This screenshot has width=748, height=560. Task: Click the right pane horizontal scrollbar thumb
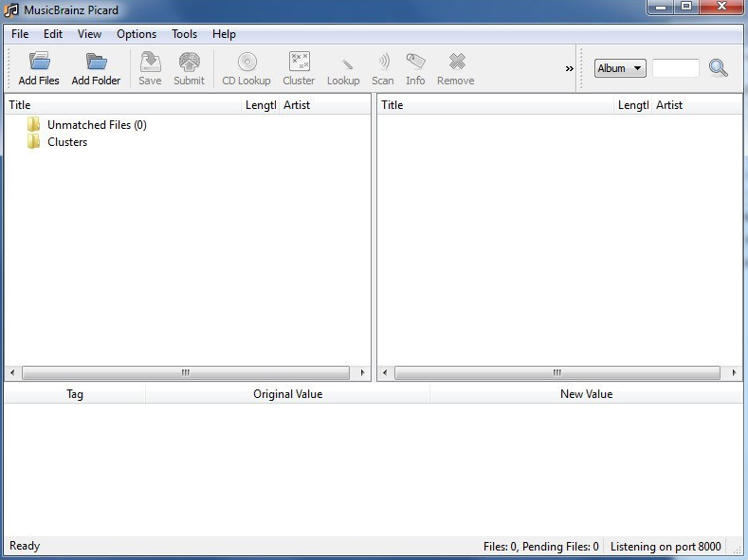[557, 372]
